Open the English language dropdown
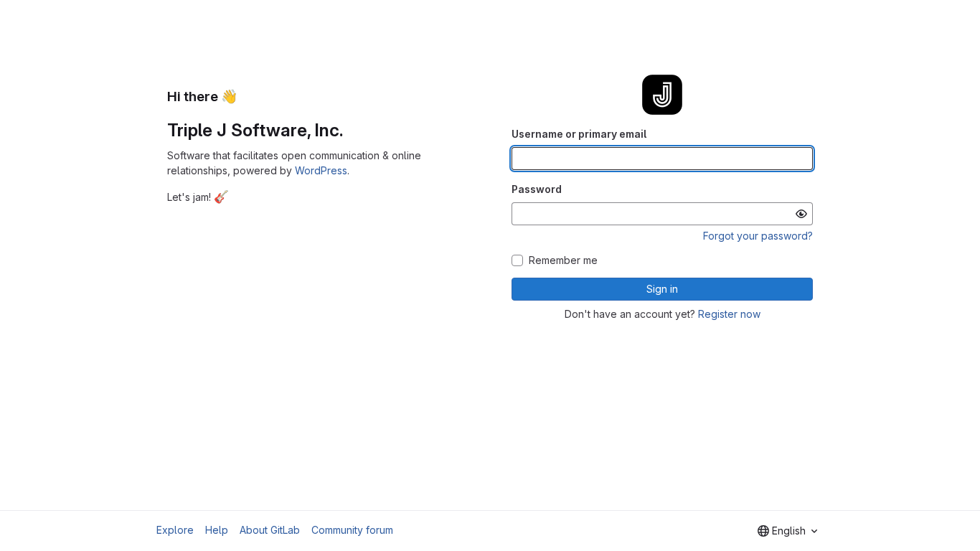 [788, 531]
